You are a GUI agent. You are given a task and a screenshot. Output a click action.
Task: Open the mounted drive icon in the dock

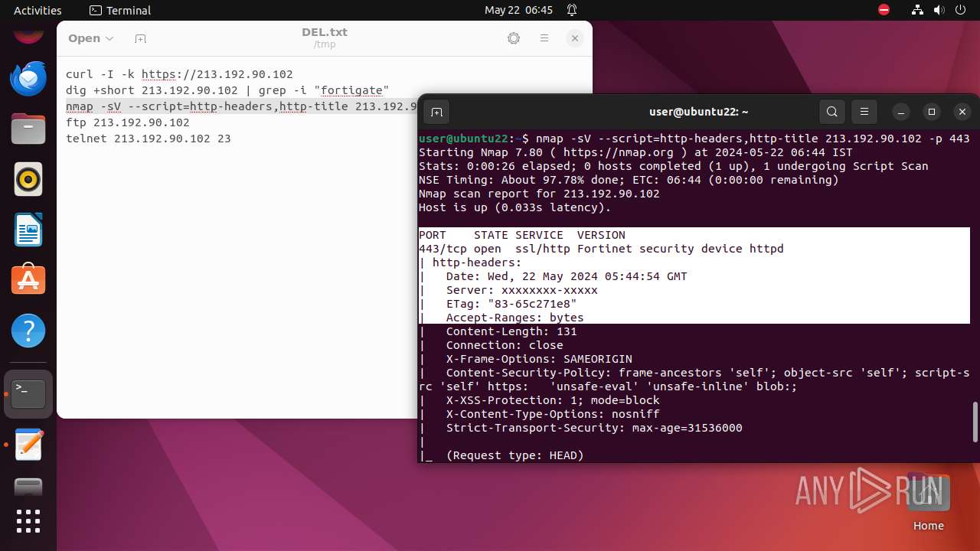point(28,487)
